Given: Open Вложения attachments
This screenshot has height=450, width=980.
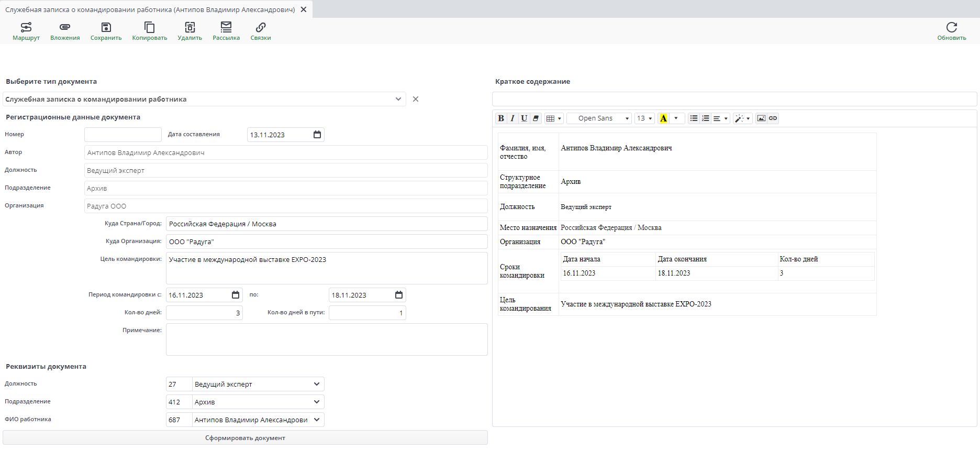Looking at the screenshot, I should 65,31.
